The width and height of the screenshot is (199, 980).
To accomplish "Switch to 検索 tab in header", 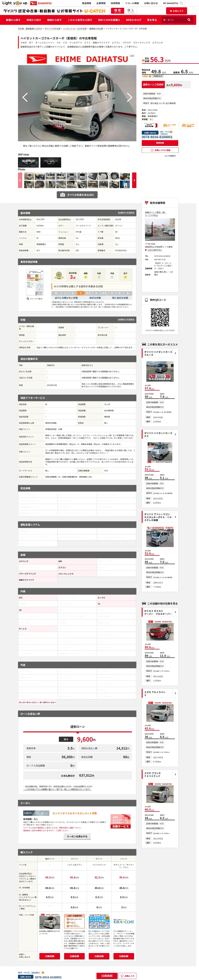I will click(117, 11).
